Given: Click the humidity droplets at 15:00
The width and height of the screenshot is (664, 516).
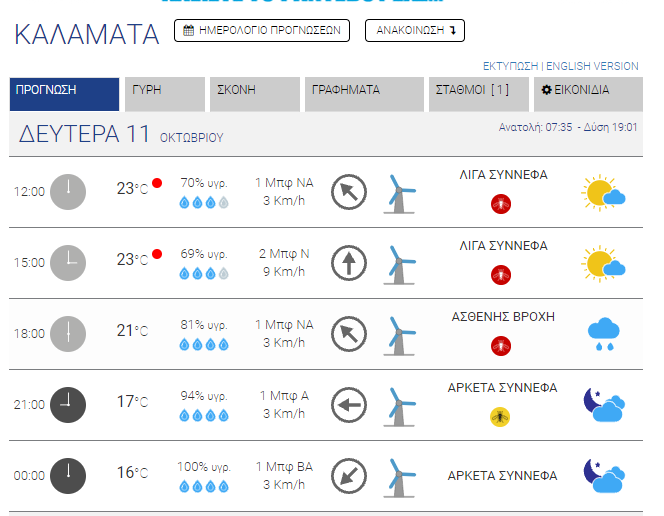Looking at the screenshot, I should 204,273.
